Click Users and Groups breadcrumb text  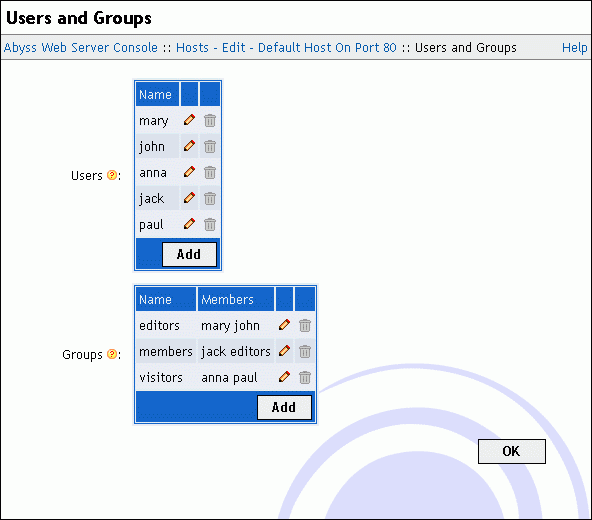466,48
